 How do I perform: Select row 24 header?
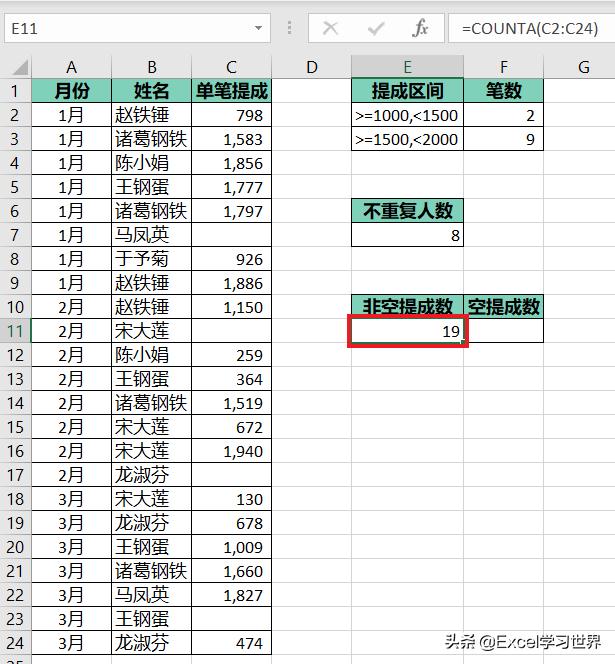click(x=15, y=643)
